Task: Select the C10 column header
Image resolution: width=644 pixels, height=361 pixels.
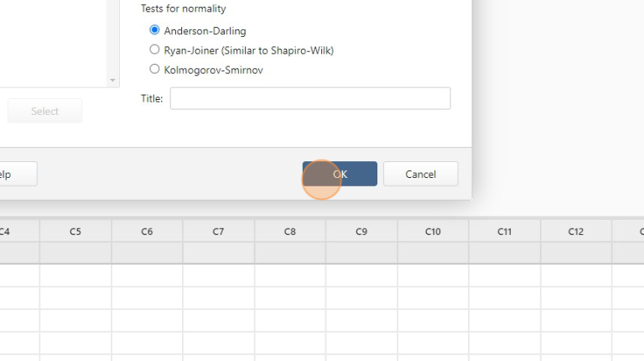Action: (433, 231)
